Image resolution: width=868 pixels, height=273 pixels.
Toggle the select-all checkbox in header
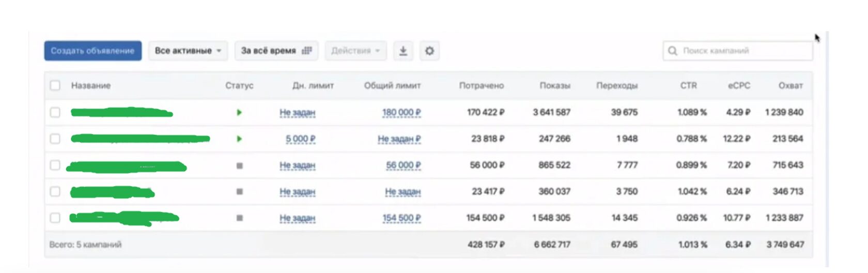(55, 85)
